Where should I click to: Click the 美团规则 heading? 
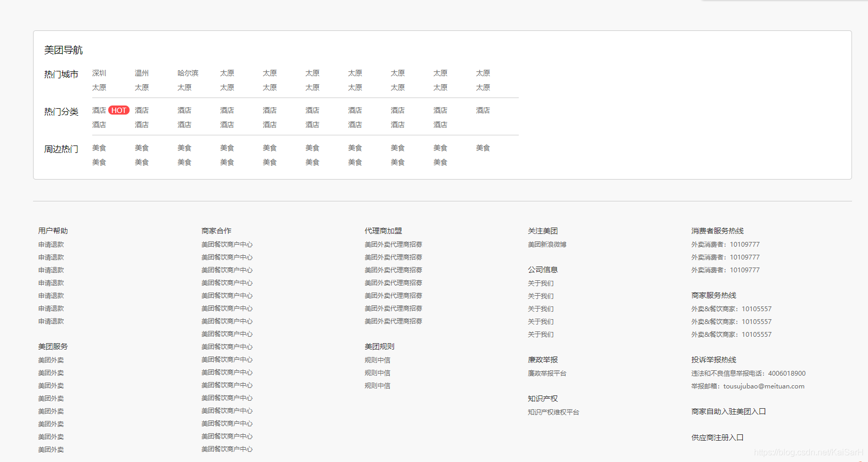coord(380,346)
